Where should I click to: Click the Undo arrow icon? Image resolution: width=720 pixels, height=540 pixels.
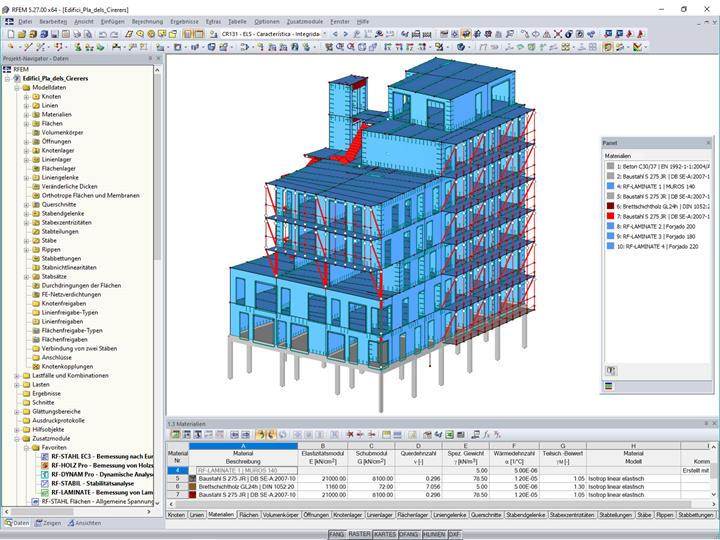coord(103,34)
